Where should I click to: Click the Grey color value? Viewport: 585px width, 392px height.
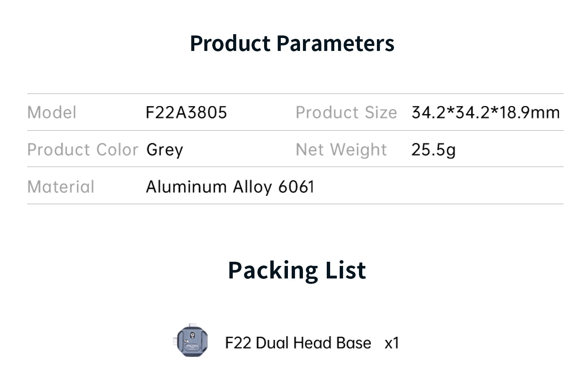point(165,150)
